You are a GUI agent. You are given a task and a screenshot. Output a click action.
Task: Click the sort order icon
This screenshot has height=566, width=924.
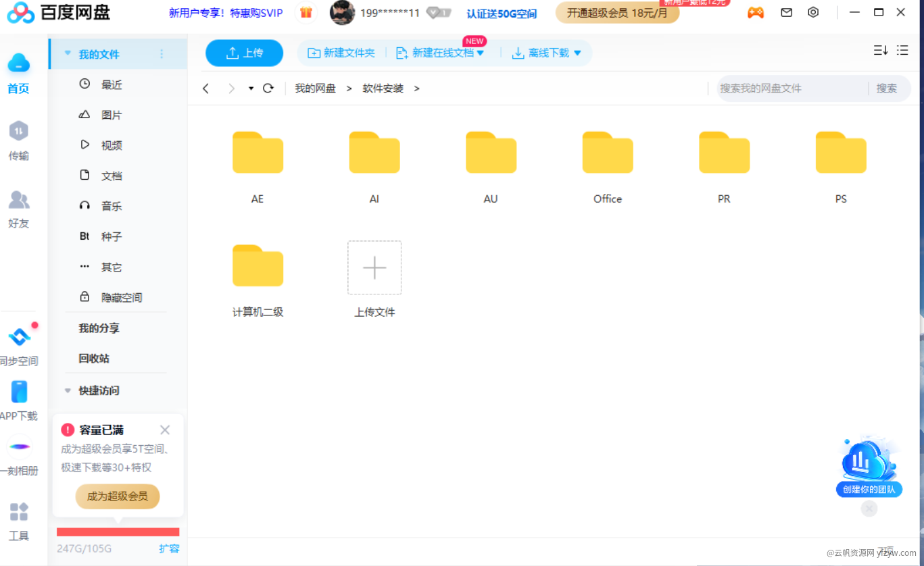[x=880, y=50]
